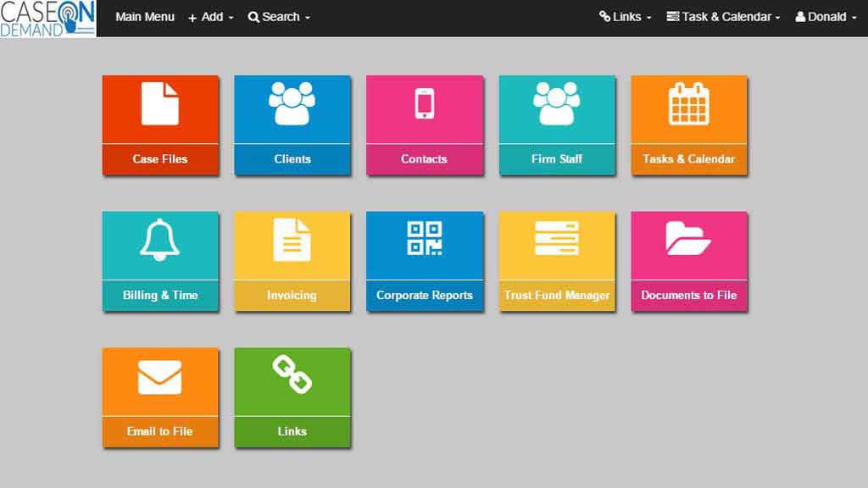Open the Links dropdown in the navbar
868x488 pixels.
click(x=625, y=16)
